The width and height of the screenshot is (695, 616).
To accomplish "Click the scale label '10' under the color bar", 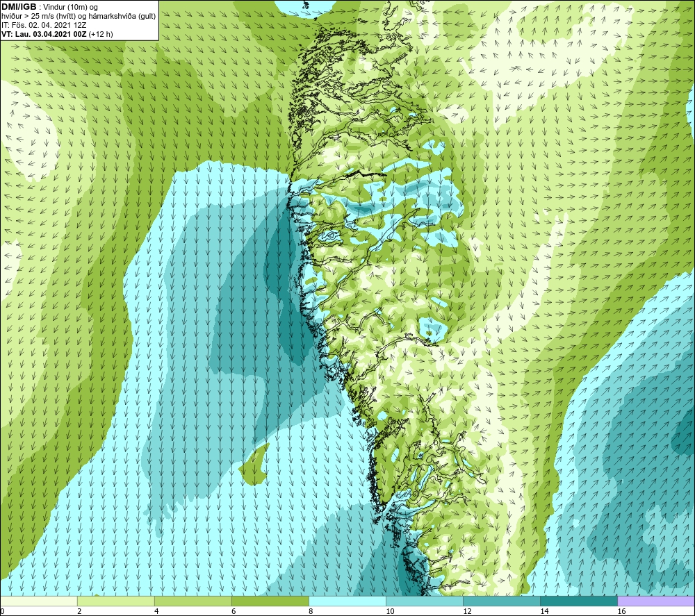I will 390,611.
